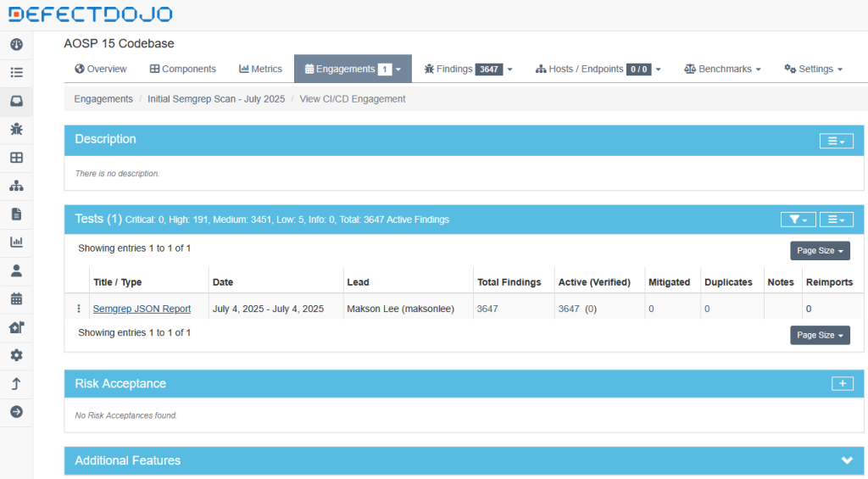The width and height of the screenshot is (868, 479).
Task: Go to Engagements breadcrumb
Action: tap(103, 98)
